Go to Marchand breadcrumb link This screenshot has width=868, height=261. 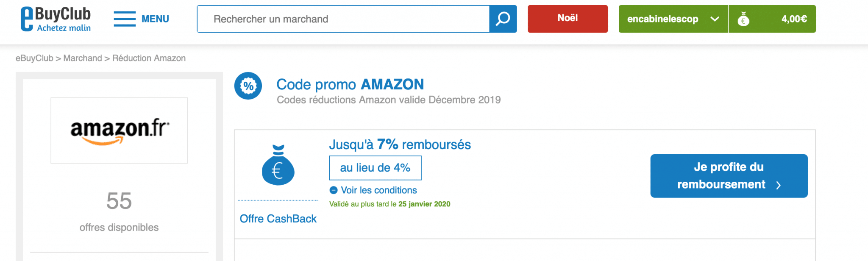pyautogui.click(x=83, y=58)
